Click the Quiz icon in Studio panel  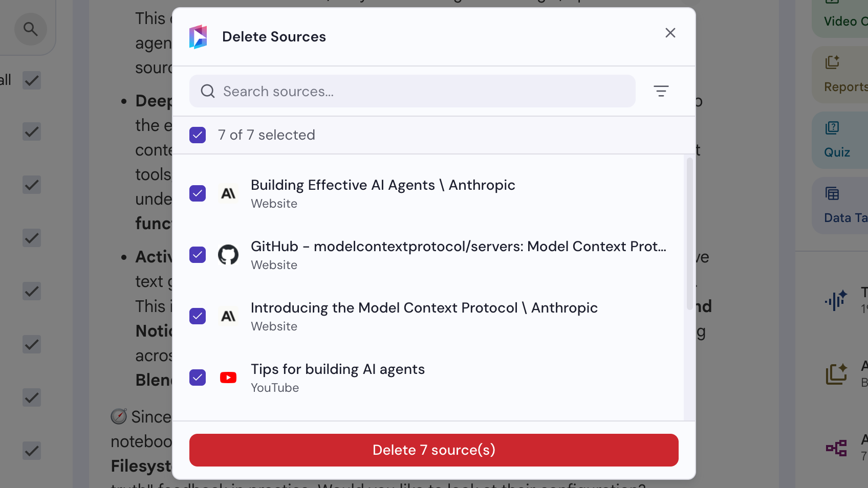click(832, 128)
